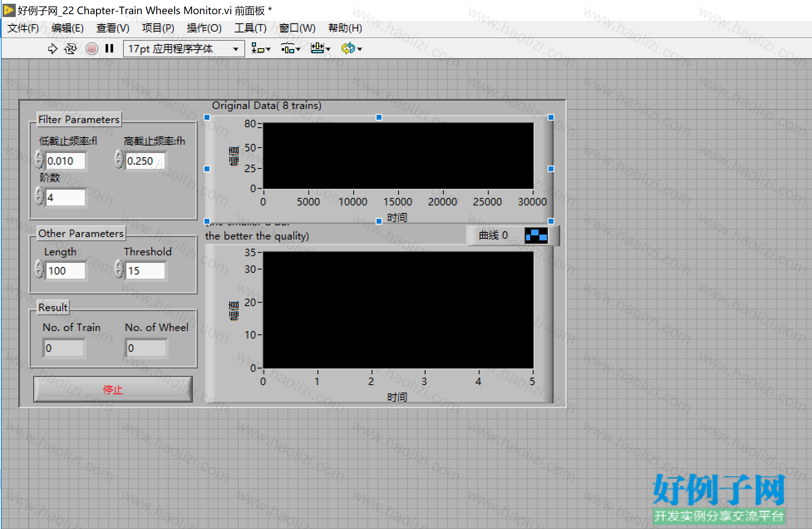
Task: Click the Run Continuously icon
Action: [x=71, y=49]
